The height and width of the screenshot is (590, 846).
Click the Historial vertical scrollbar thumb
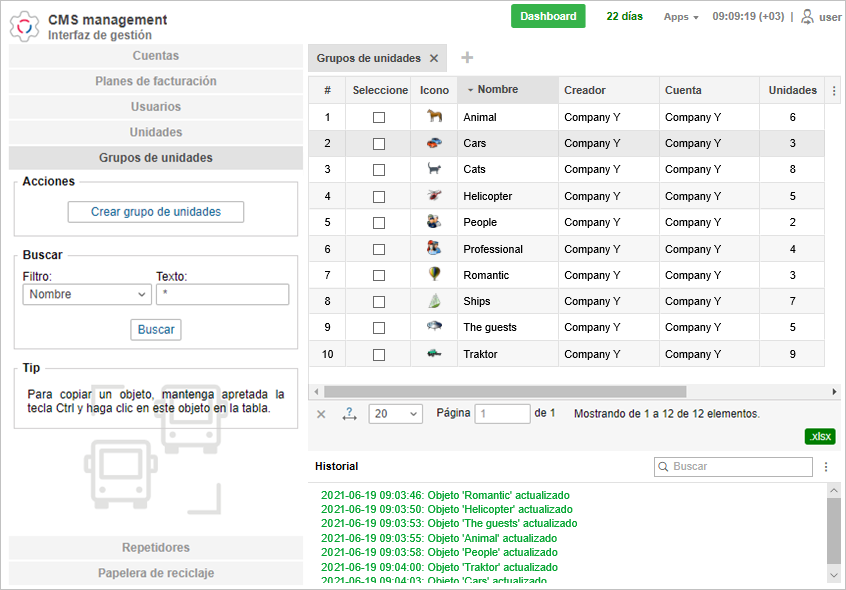click(834, 530)
